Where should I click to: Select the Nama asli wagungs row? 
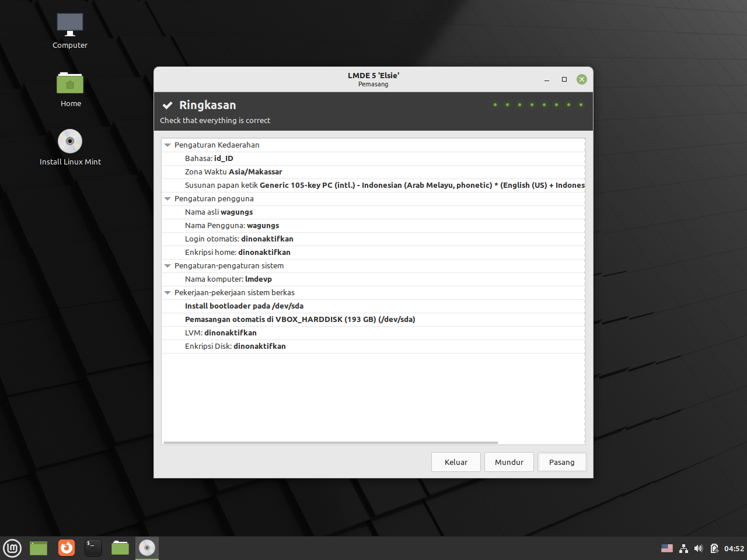(373, 212)
